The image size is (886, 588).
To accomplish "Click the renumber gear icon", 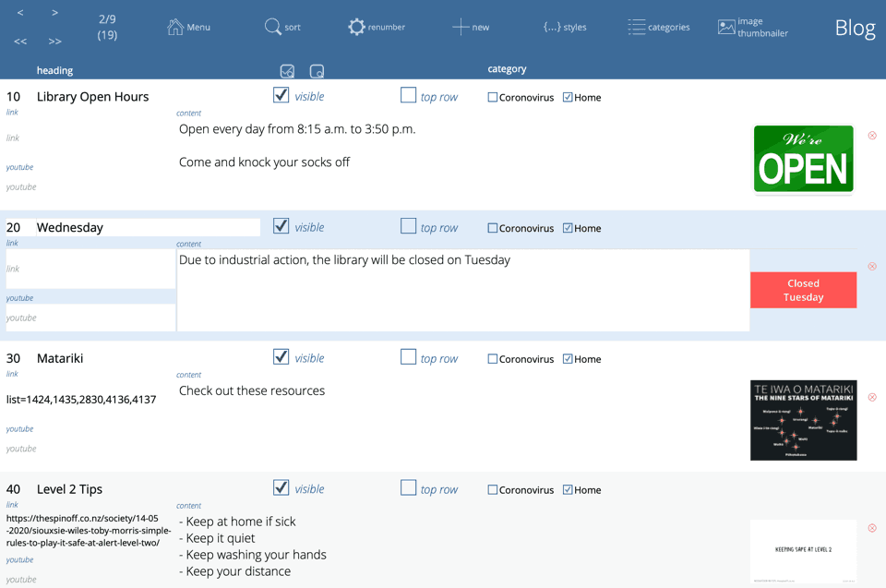I will [356, 27].
